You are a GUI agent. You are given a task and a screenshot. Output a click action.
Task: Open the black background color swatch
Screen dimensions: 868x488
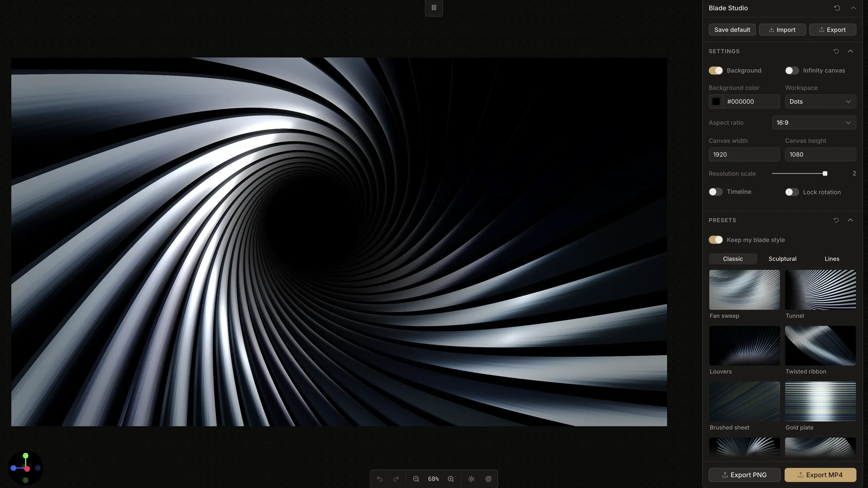716,102
